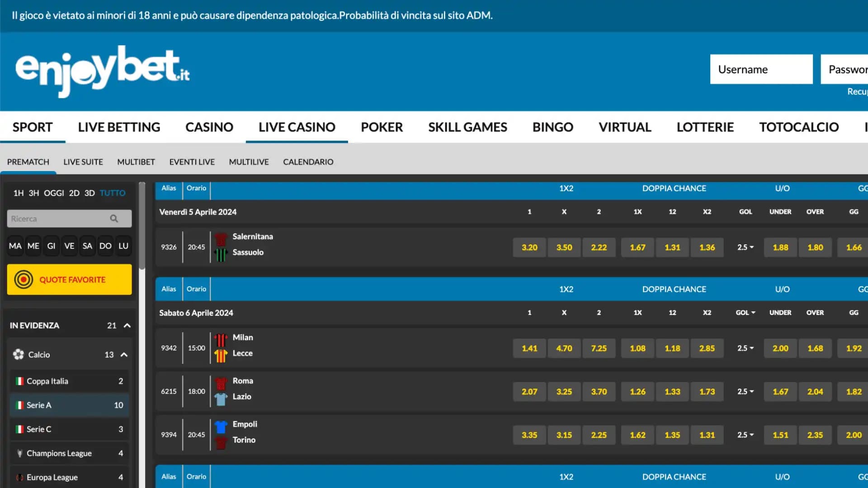
Task: Open the LIVE BETTING tab
Action: click(119, 127)
